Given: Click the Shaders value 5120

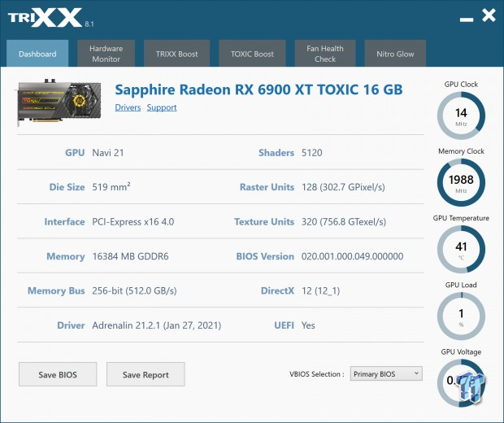Looking at the screenshot, I should [312, 152].
